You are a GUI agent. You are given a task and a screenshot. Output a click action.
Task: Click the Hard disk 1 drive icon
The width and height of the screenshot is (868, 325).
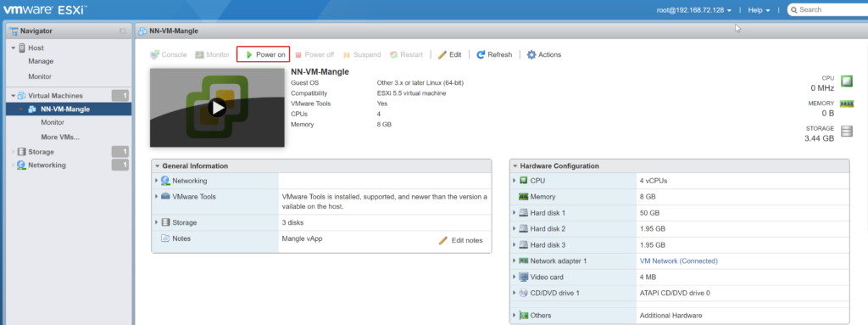[x=524, y=212]
